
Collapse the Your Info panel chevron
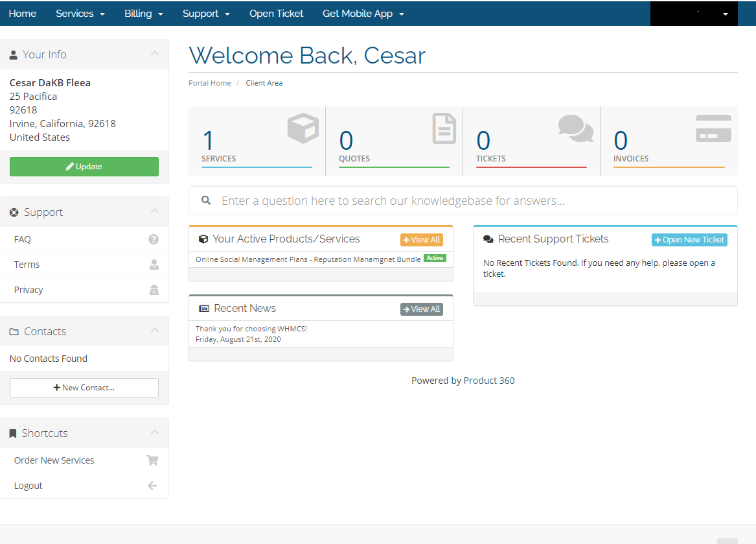(155, 54)
